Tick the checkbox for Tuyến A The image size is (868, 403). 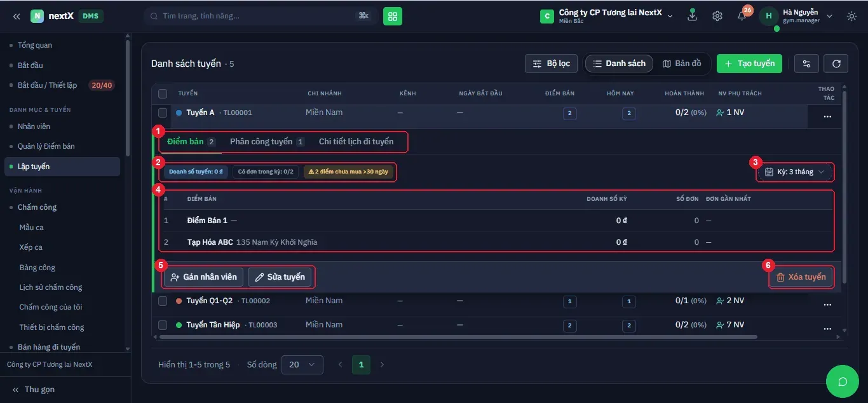tap(163, 113)
